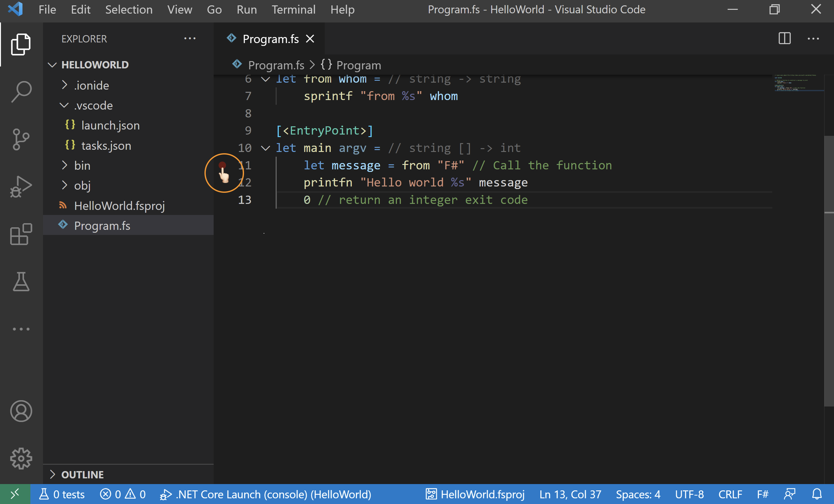
Task: Fold the main function at line 10
Action: coord(266,148)
